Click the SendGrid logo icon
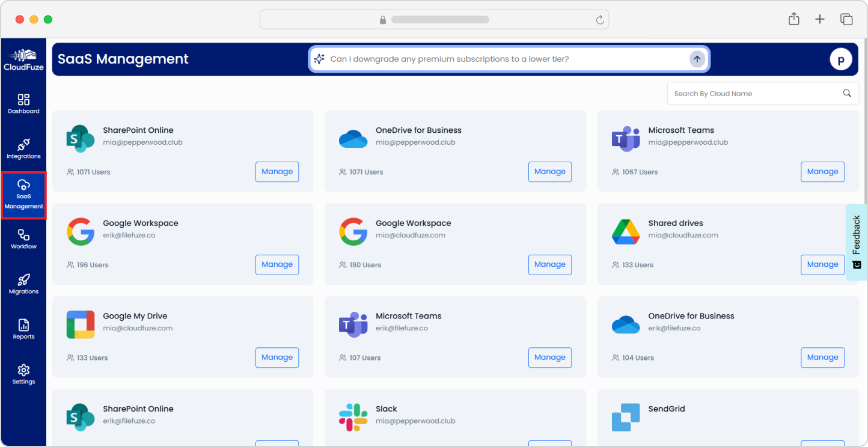 point(626,418)
